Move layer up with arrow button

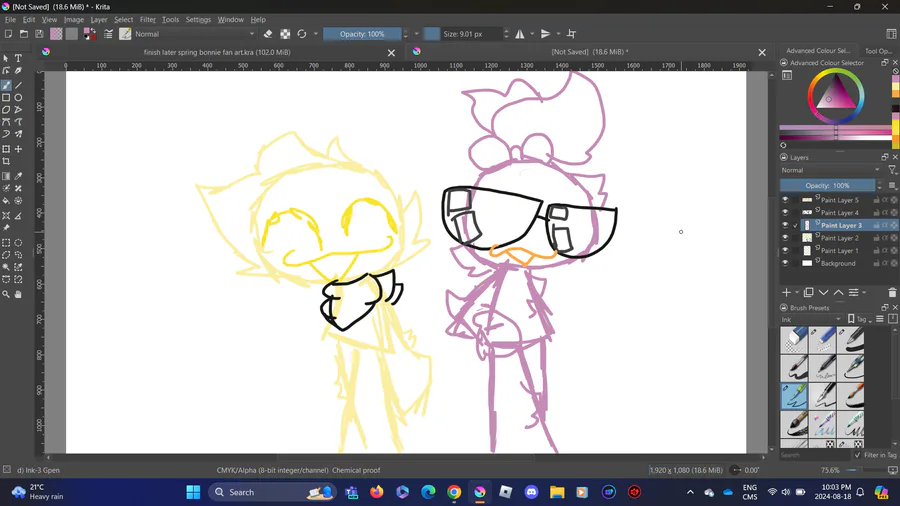[839, 293]
